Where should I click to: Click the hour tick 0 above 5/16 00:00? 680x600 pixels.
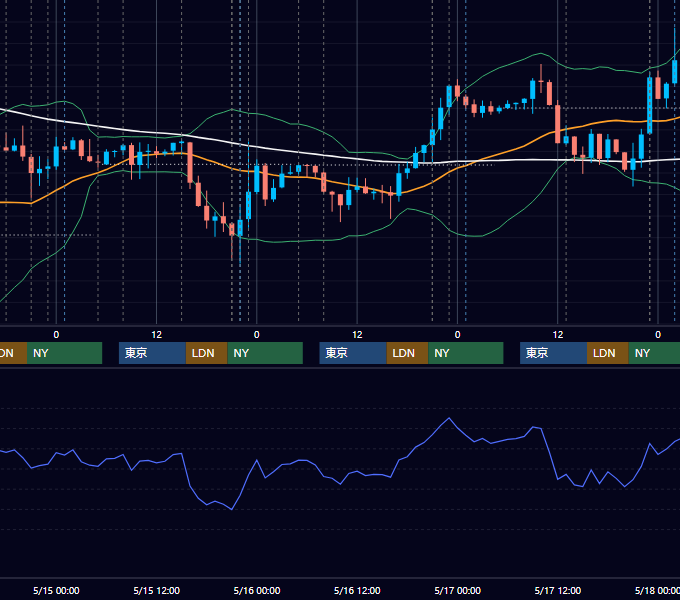[257, 335]
